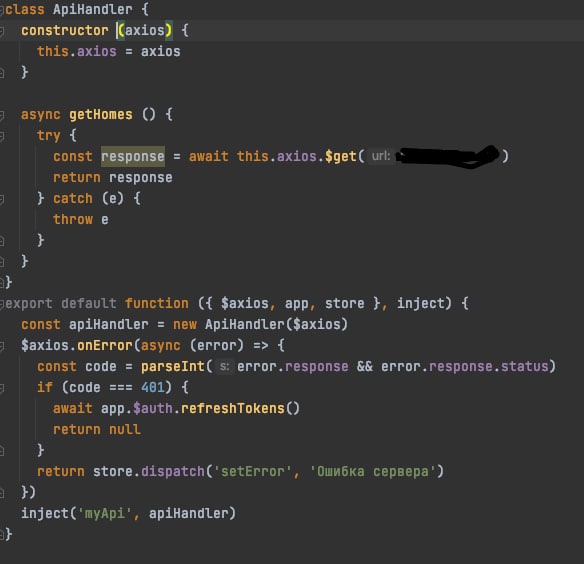Click the async keyword before getHomes
Viewport: 584px width, 564px height.
pos(41,115)
